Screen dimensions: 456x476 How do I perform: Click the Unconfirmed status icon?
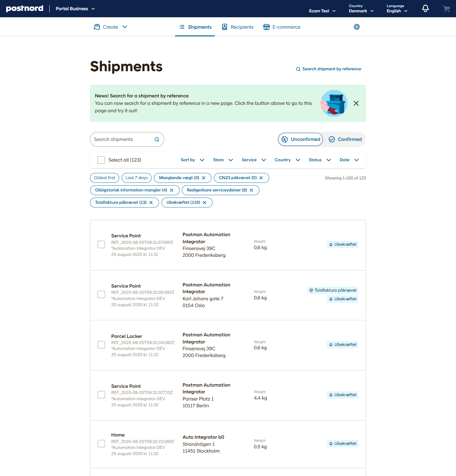pyautogui.click(x=285, y=139)
